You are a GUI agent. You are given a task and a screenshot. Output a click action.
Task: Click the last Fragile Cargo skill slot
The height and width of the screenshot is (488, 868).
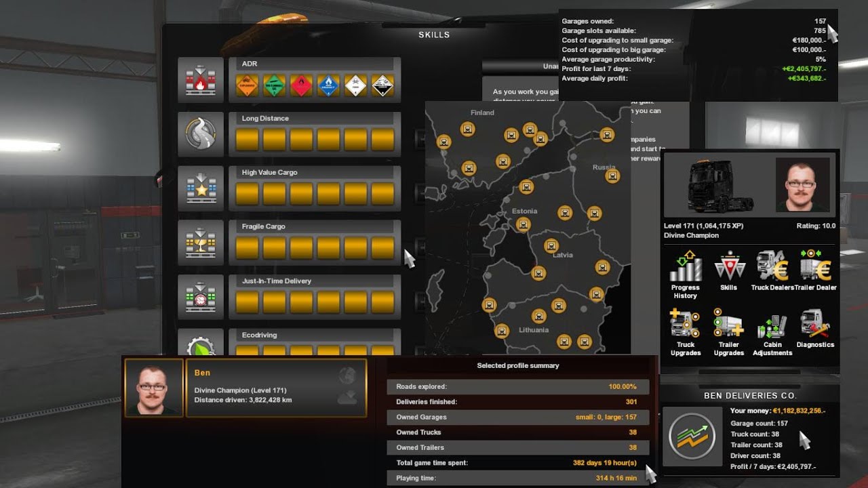[383, 248]
